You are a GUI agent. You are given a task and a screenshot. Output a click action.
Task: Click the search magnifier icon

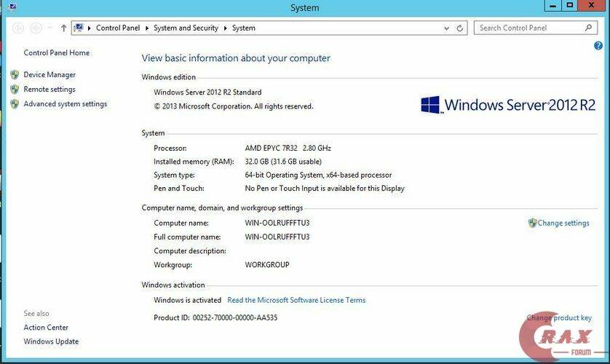point(588,28)
